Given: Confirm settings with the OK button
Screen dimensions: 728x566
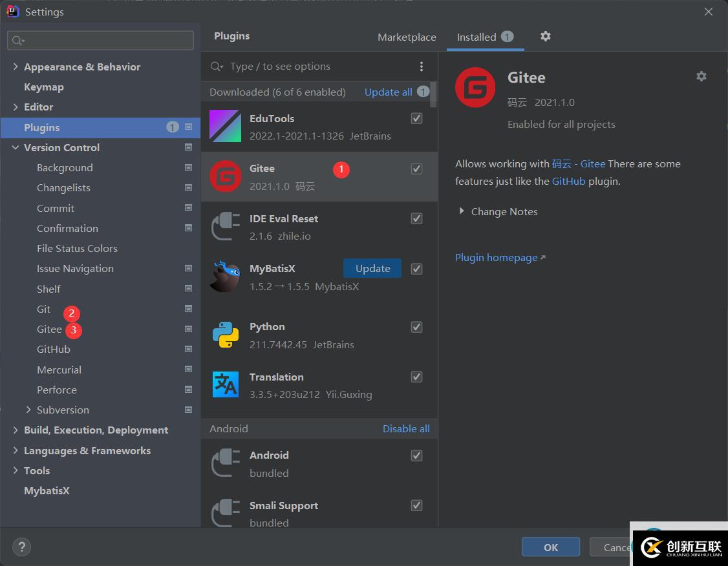Looking at the screenshot, I should coord(551,547).
